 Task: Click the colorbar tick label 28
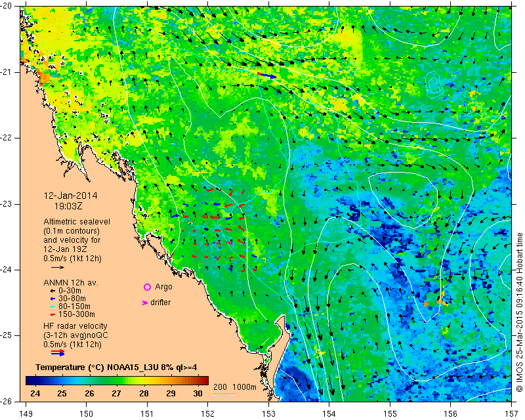144,394
